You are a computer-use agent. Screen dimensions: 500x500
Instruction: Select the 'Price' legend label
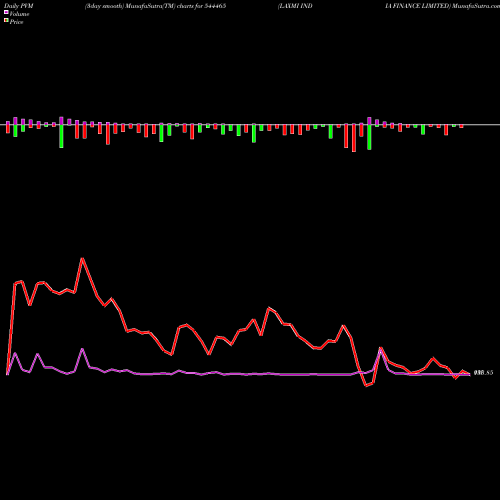point(16,22)
